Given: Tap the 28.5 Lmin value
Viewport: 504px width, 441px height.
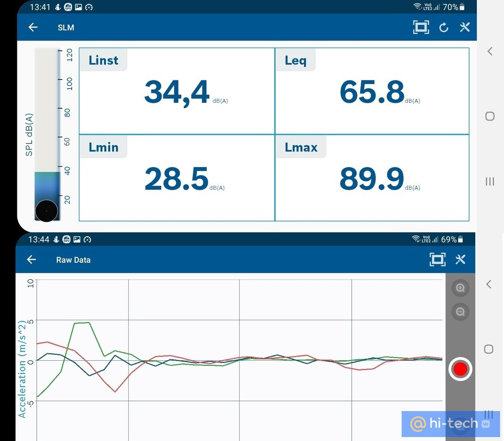Looking at the screenshot, I should (176, 179).
